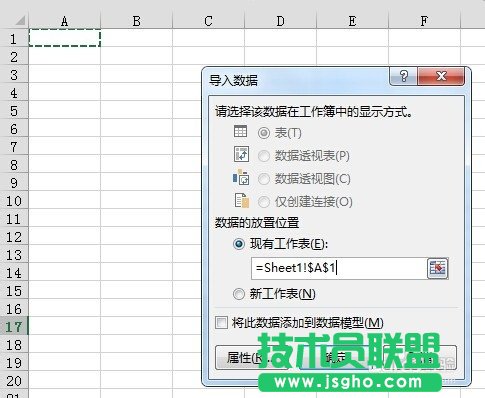
Task: Select row 1 header
Action: [x=14, y=38]
